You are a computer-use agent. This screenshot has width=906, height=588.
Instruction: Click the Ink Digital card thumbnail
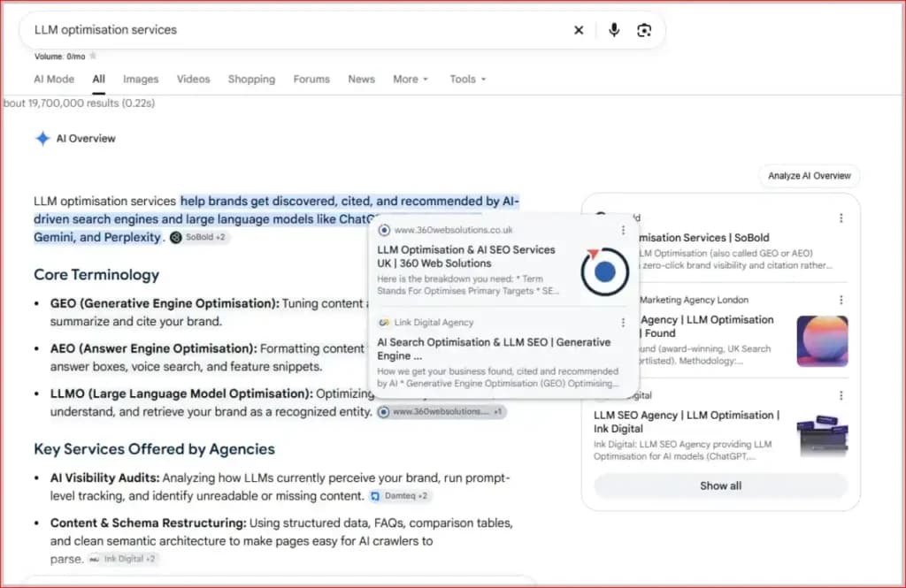click(822, 436)
